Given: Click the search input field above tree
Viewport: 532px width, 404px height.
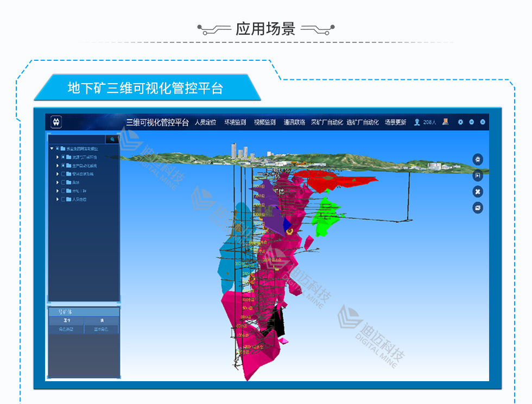Looking at the screenshot, I should (x=77, y=140).
